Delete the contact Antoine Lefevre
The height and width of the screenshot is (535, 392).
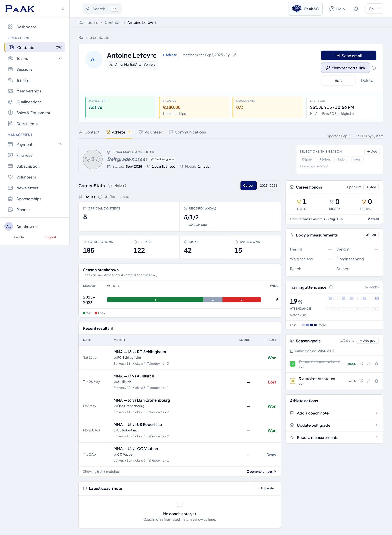pos(367,80)
